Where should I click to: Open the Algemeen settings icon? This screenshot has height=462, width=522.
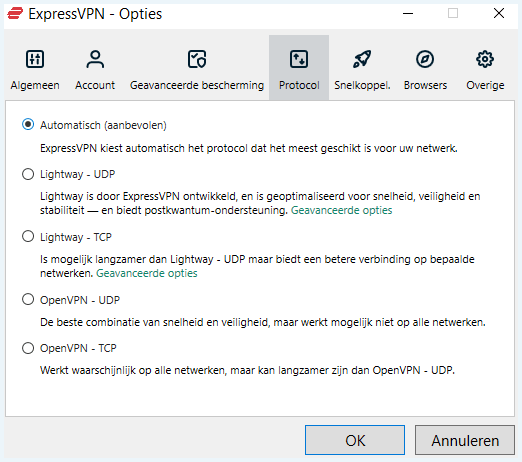pyautogui.click(x=35, y=59)
